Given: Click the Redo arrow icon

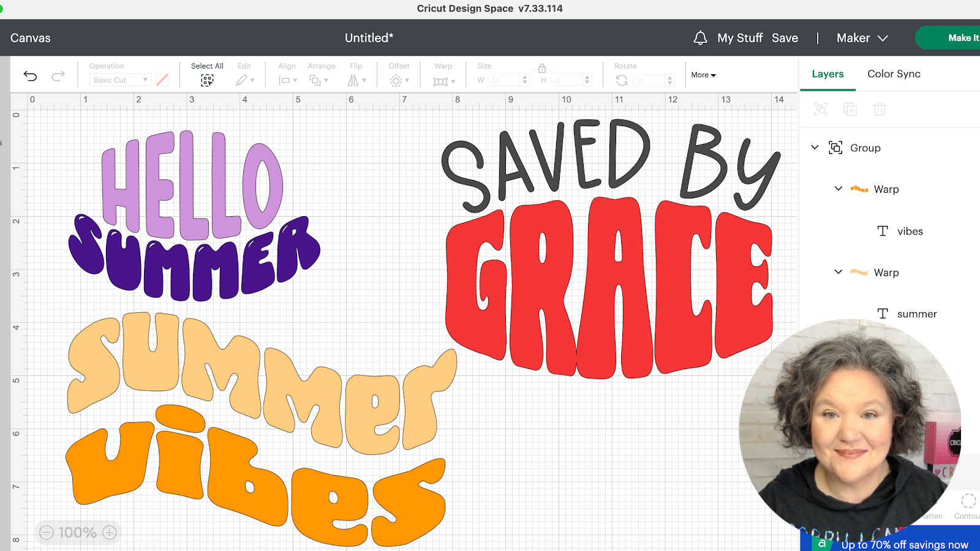Looking at the screenshot, I should (x=58, y=76).
